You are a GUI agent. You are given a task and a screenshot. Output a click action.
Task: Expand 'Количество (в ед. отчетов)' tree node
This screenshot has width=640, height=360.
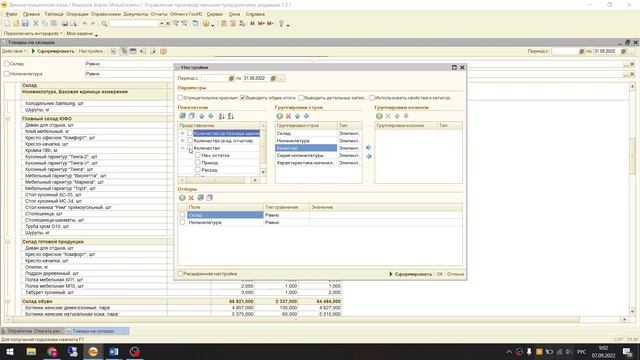182,141
